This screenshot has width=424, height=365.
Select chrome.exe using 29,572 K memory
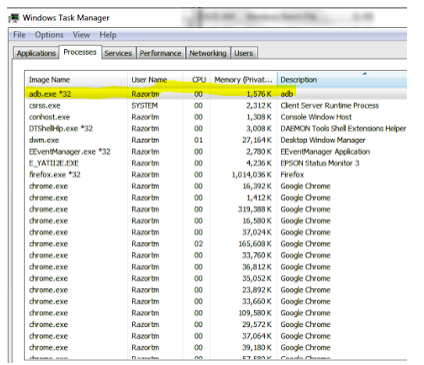[x=216, y=324]
